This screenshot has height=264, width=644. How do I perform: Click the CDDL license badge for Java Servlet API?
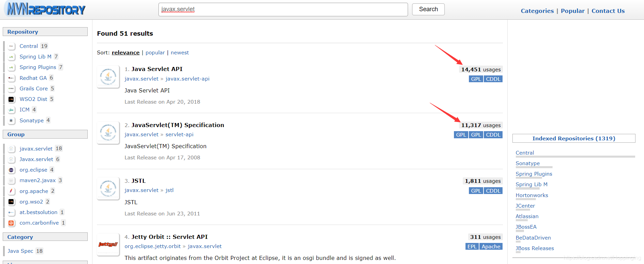coord(493,79)
